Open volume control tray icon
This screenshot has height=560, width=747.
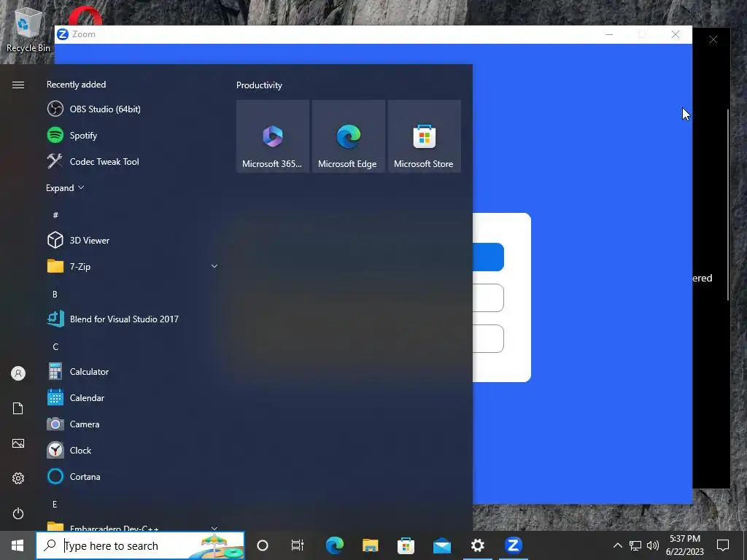pyautogui.click(x=653, y=545)
